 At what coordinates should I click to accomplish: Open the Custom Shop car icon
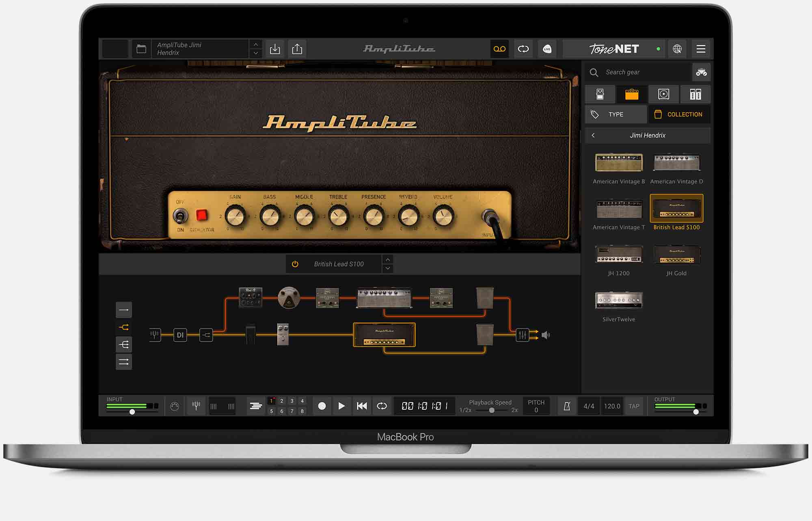[x=701, y=72]
